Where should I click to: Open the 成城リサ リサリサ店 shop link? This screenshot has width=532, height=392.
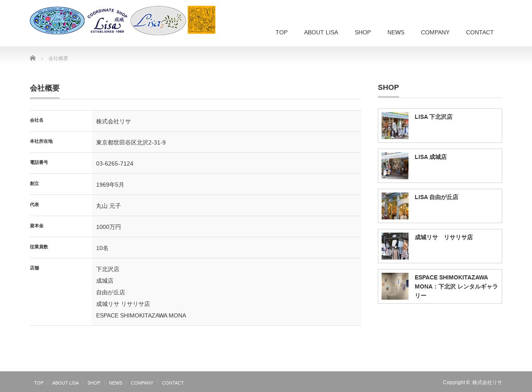pyautogui.click(x=444, y=237)
